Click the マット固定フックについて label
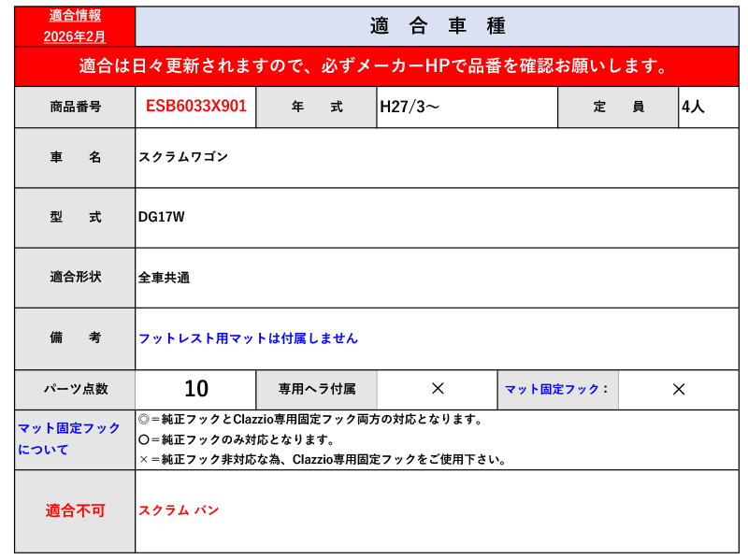Image resolution: width=748 pixels, height=560 pixels. [x=69, y=438]
